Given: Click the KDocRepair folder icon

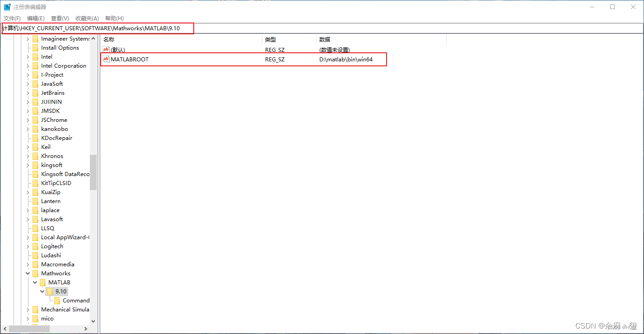Looking at the screenshot, I should pyautogui.click(x=36, y=138).
